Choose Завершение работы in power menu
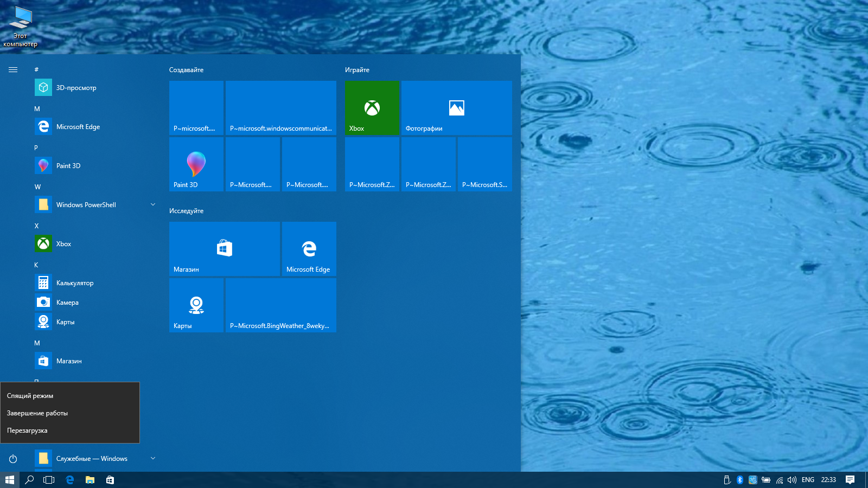The height and width of the screenshot is (488, 868). pyautogui.click(x=37, y=413)
